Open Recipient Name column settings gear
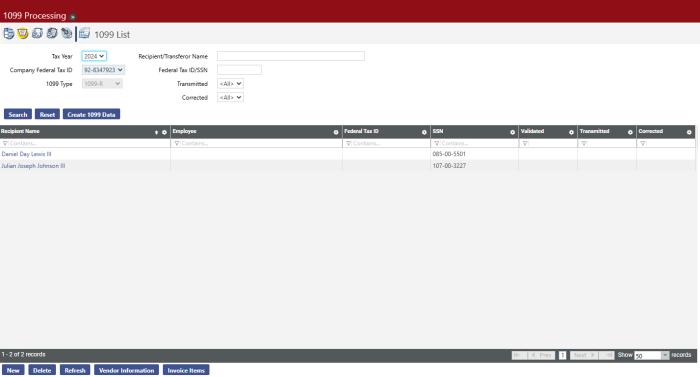Image resolution: width=700 pixels, height=377 pixels. [x=164, y=132]
